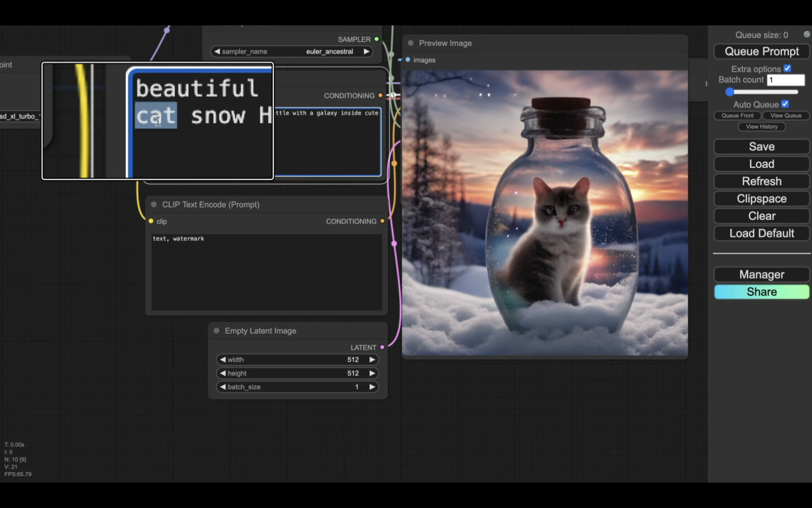
Task: Decrease height with left arrow
Action: pos(223,373)
